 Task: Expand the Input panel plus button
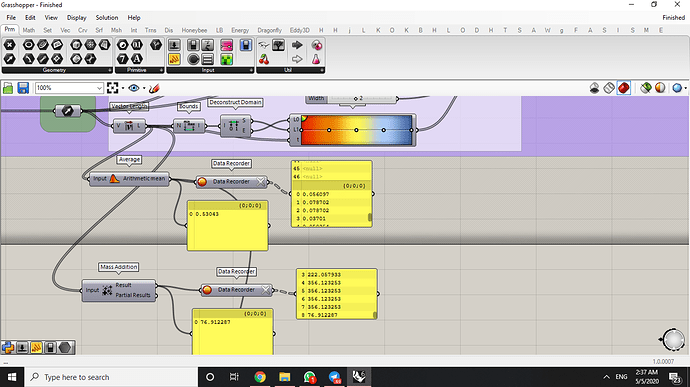pos(251,70)
